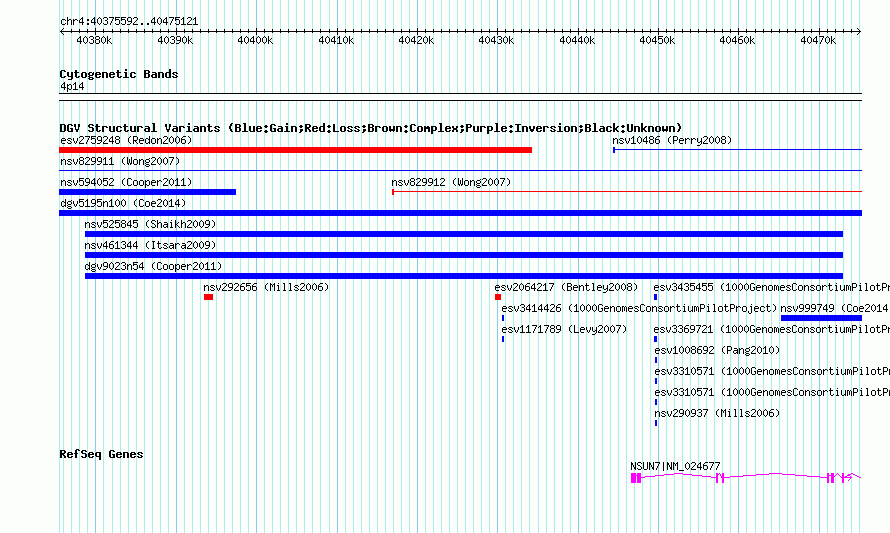Click the esv3369721 variant label

point(771,329)
